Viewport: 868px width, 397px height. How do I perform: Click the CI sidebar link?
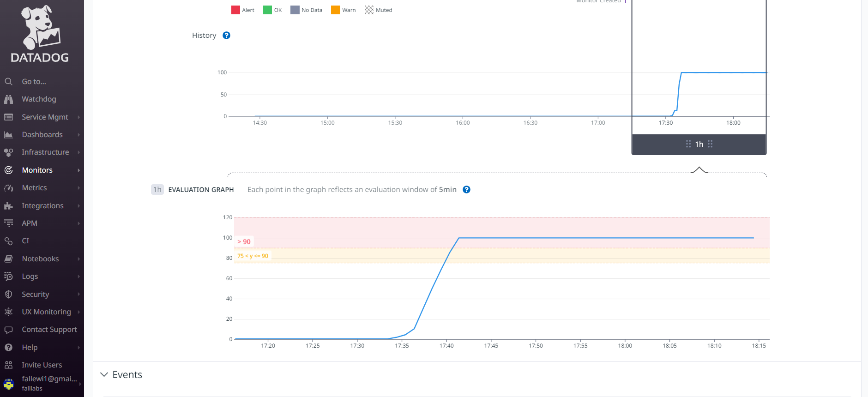[25, 241]
